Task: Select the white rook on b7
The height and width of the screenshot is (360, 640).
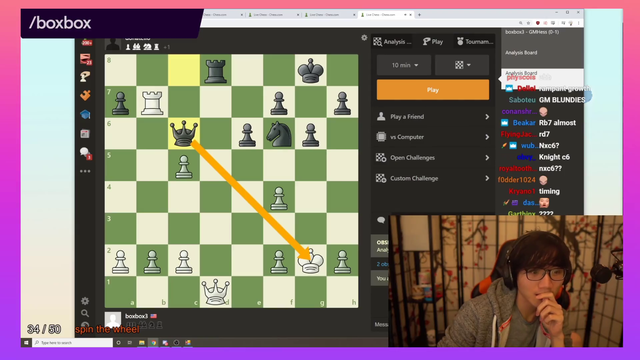Action: pyautogui.click(x=152, y=102)
